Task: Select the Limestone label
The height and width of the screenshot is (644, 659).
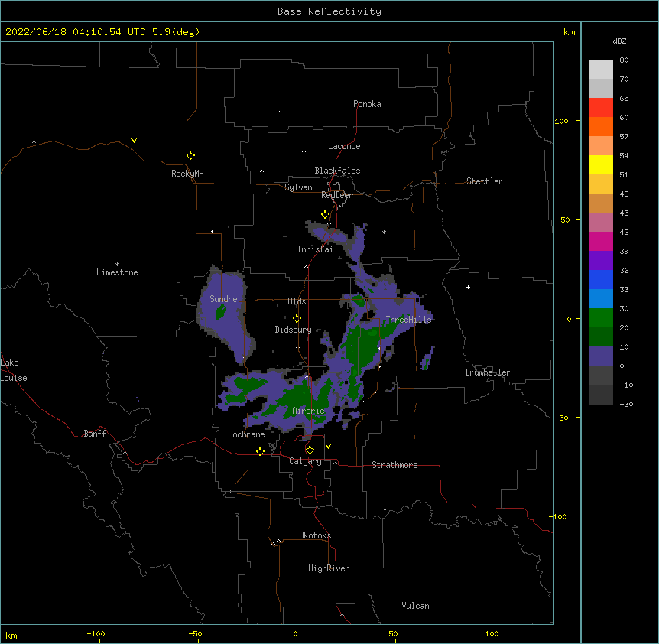Action: point(117,272)
